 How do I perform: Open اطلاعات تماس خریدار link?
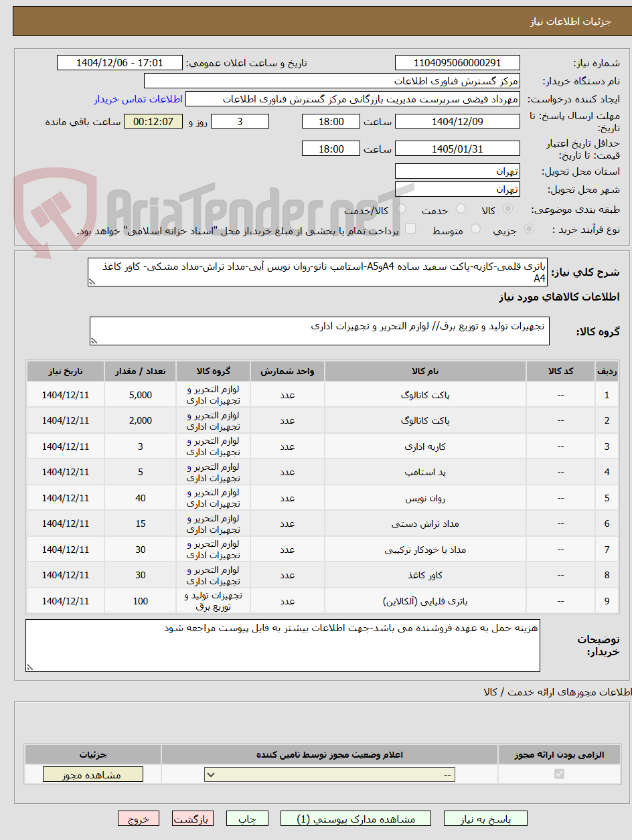pos(138,99)
